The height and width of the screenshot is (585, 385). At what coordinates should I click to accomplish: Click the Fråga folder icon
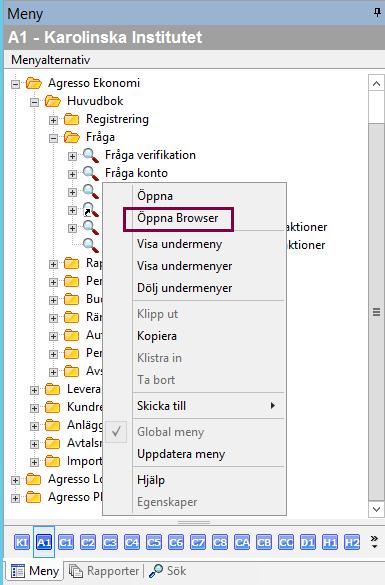[x=72, y=137]
